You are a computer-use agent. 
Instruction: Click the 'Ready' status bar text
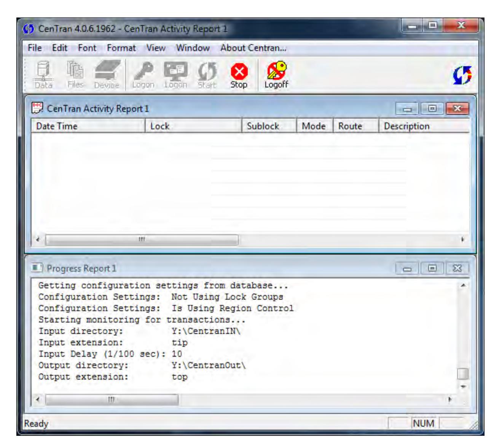coord(36,423)
